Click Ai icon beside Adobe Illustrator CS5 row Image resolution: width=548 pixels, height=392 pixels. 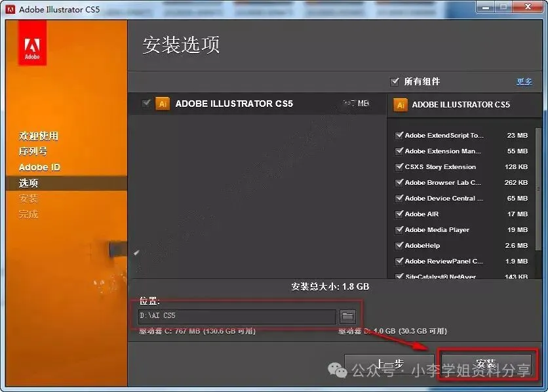163,104
